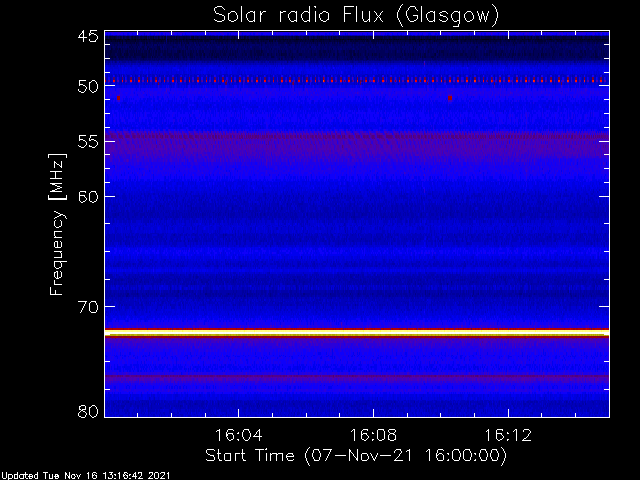Click the "55" frequency tick label
The image size is (640, 480).
(88, 142)
